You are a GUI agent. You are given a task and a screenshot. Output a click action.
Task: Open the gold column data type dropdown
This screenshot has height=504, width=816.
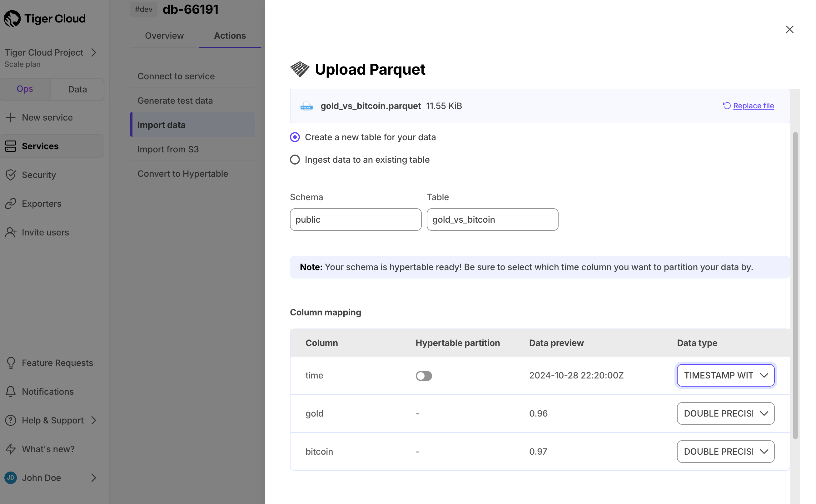pos(725,413)
